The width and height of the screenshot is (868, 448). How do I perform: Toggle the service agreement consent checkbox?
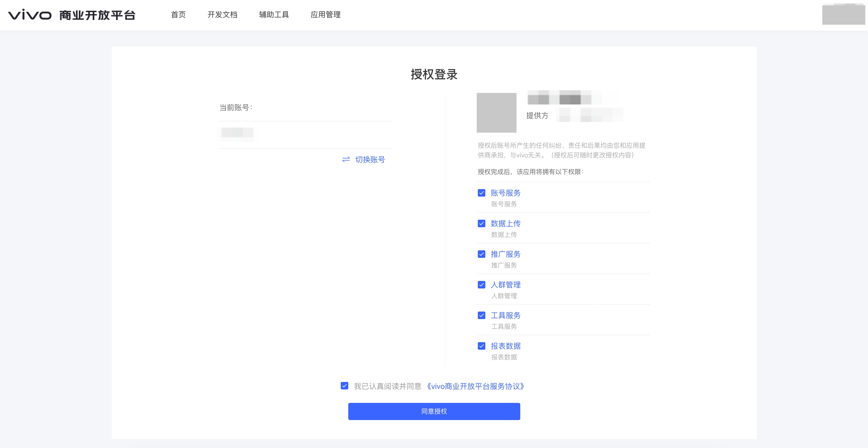click(344, 386)
